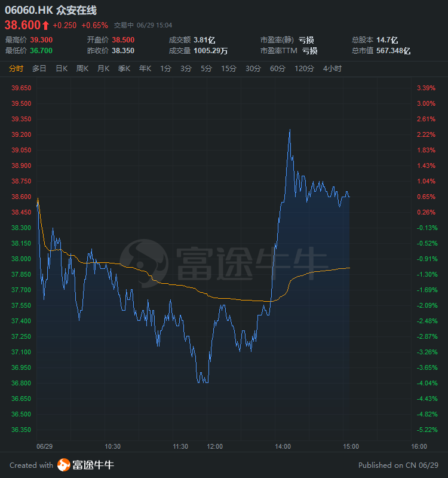Switch to the 多日 multi-day tab

click(39, 69)
